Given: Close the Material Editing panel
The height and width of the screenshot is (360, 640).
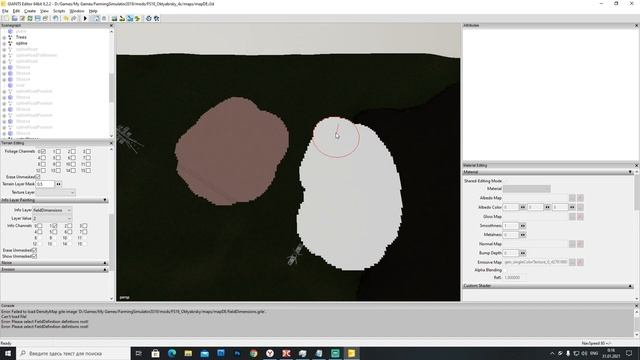Looking at the screenshot, I should coord(636,165).
